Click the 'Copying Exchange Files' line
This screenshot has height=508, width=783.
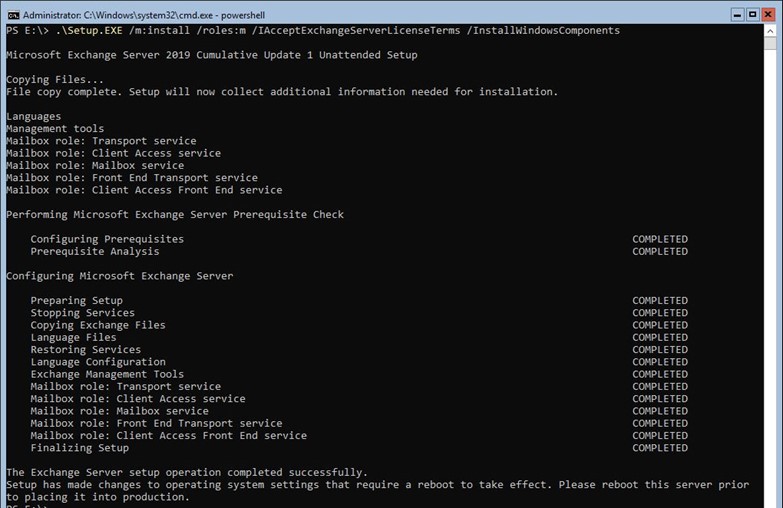click(98, 325)
